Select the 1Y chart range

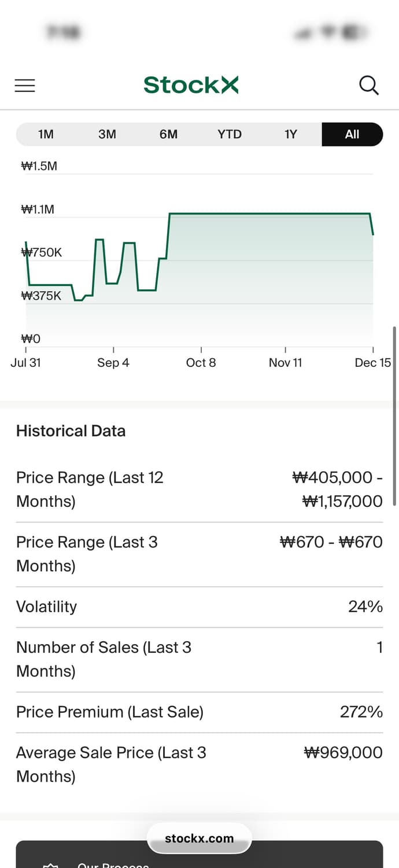[290, 134]
